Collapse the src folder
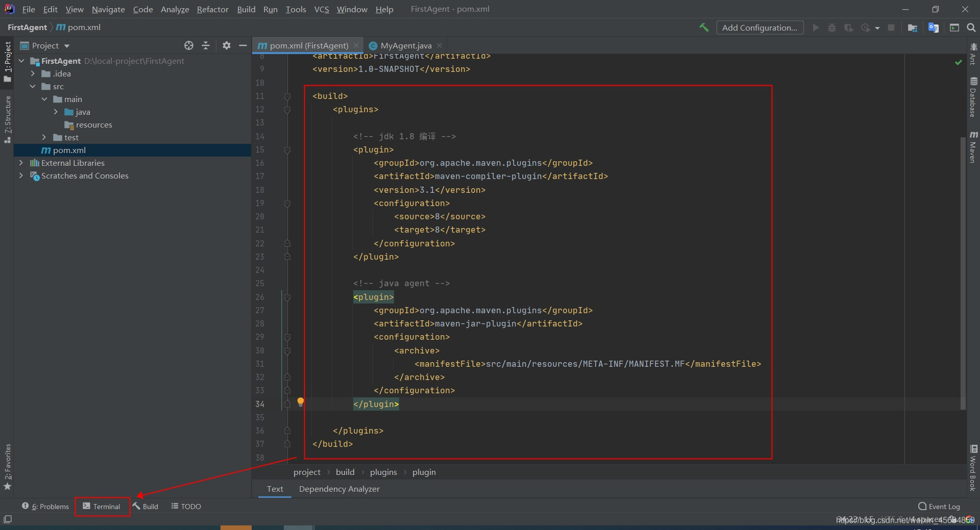The height and width of the screenshot is (530, 980). coord(33,86)
